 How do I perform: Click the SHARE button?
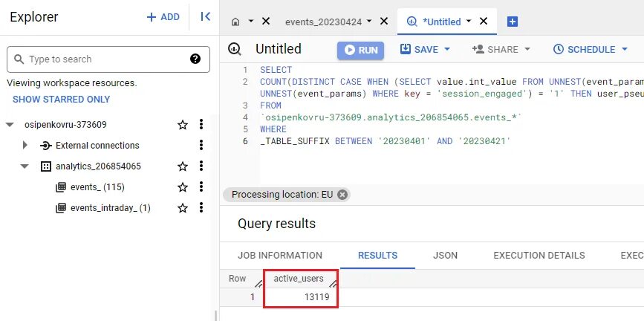click(x=495, y=49)
